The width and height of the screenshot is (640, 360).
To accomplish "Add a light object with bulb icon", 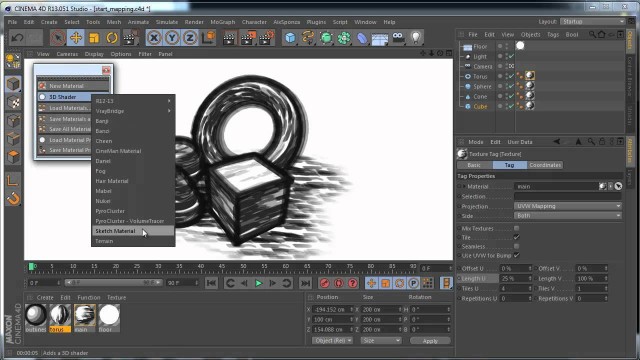I will [416, 38].
